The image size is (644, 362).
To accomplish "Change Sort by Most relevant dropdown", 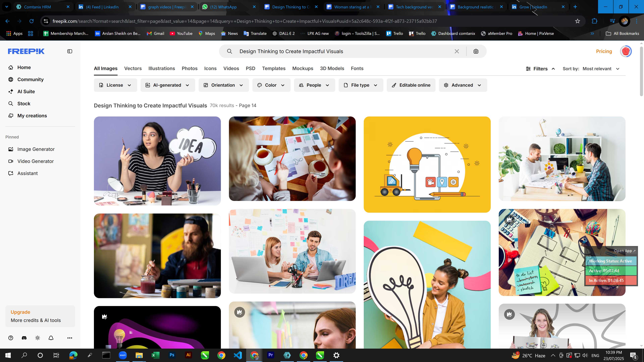I will (601, 69).
